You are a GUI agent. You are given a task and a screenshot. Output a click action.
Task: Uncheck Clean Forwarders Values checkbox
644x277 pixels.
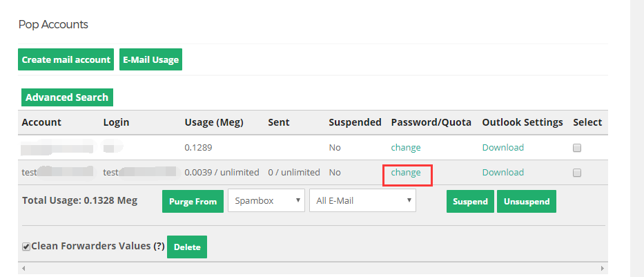click(26, 247)
